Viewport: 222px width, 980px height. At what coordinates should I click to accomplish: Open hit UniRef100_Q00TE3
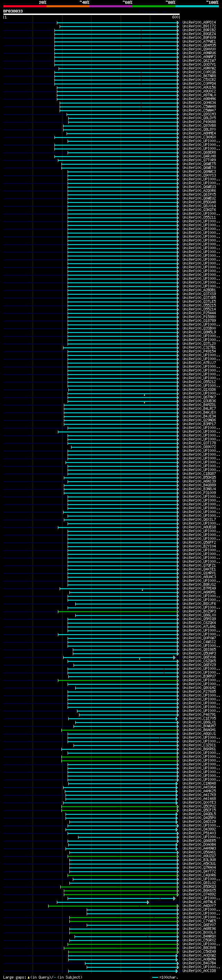tap(199, 802)
